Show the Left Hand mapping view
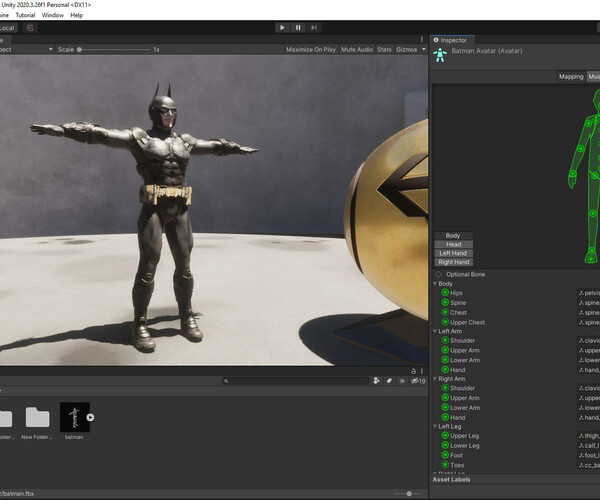Screen dimensions: 600x500 453,253
